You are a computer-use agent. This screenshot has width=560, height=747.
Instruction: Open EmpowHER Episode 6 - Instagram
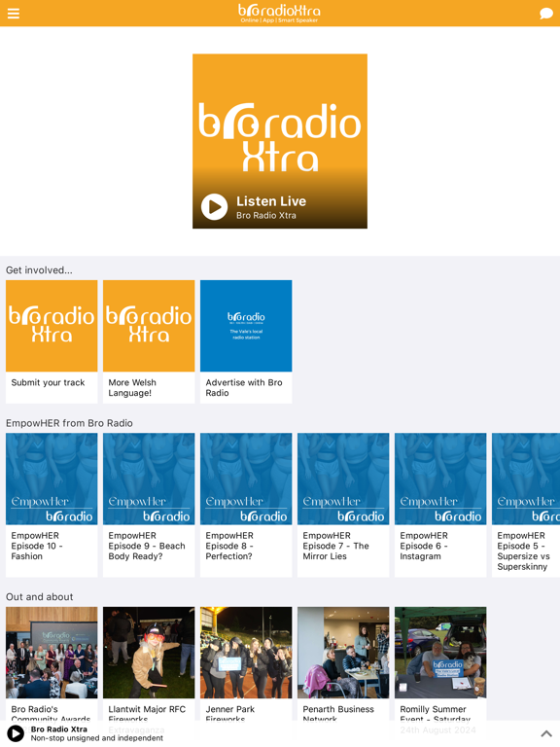coord(440,505)
